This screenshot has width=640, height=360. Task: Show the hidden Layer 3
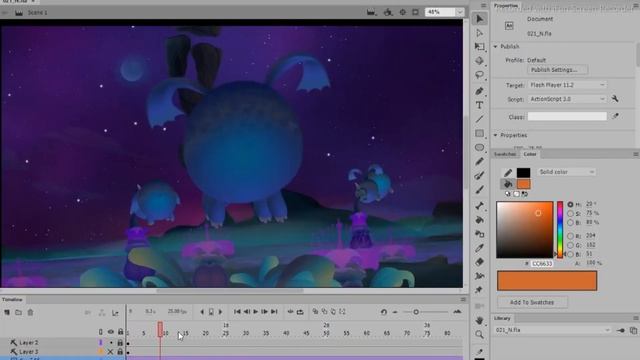tap(110, 351)
